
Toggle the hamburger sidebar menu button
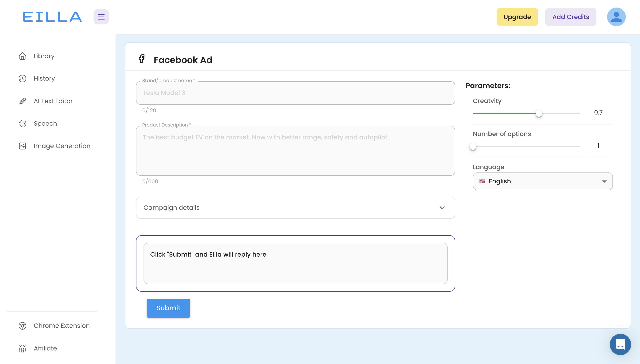101,17
